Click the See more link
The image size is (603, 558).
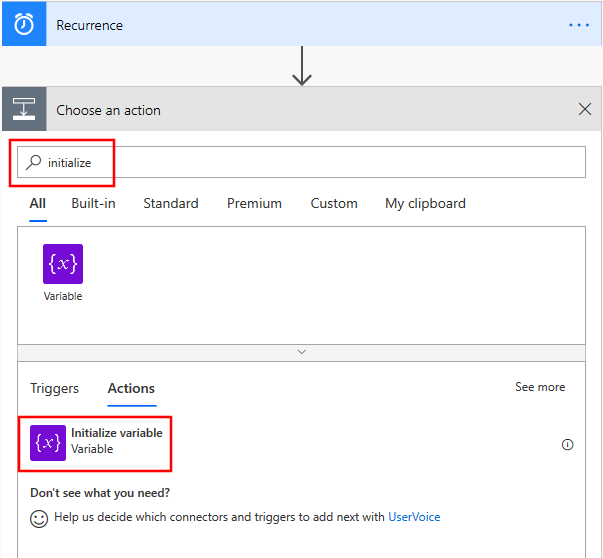tap(540, 387)
